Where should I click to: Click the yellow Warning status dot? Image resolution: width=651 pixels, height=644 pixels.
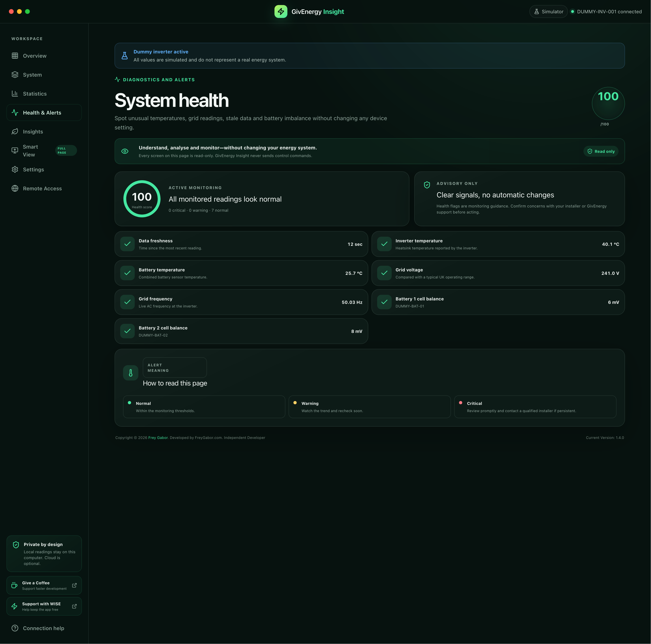point(295,402)
